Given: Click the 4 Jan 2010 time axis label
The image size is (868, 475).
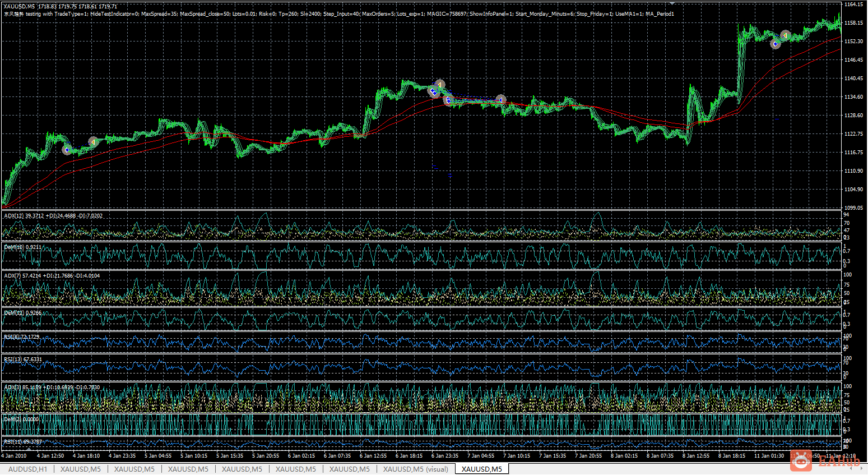Looking at the screenshot, I should (x=14, y=456).
